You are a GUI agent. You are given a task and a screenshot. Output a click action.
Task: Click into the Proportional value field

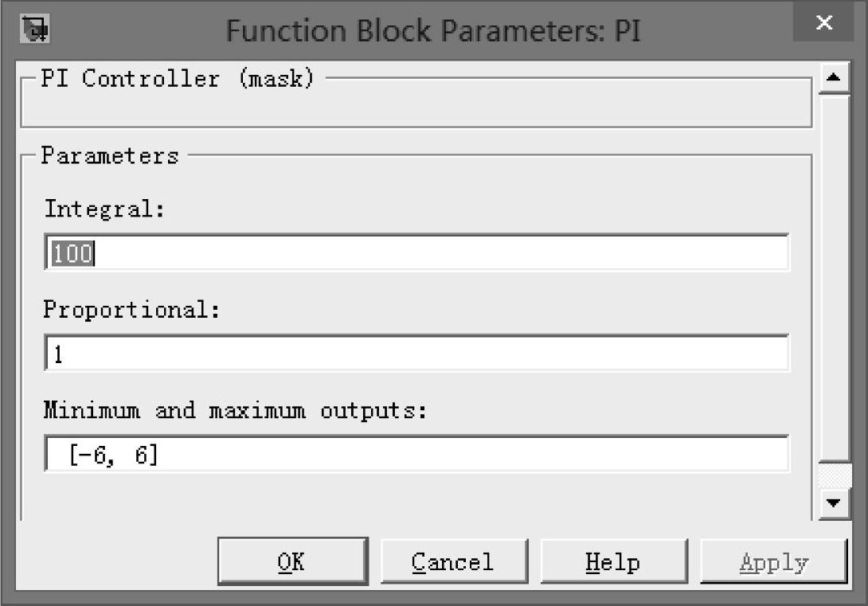416,354
